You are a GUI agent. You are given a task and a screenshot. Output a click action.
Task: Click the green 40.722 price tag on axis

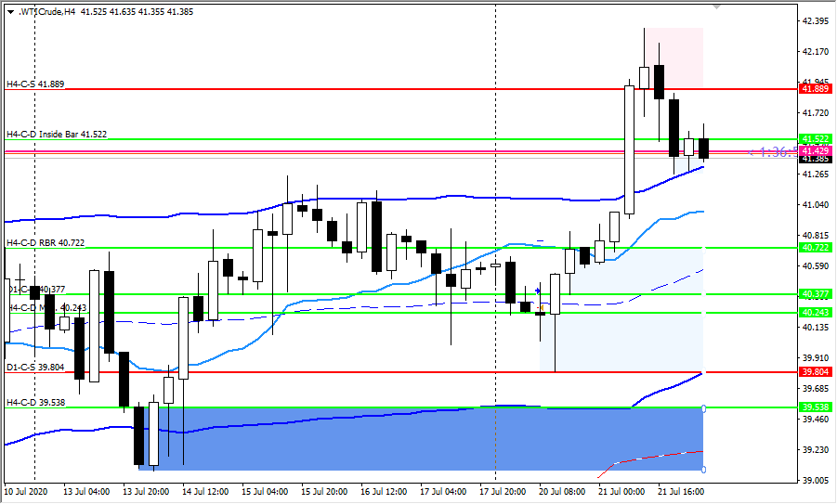click(815, 248)
